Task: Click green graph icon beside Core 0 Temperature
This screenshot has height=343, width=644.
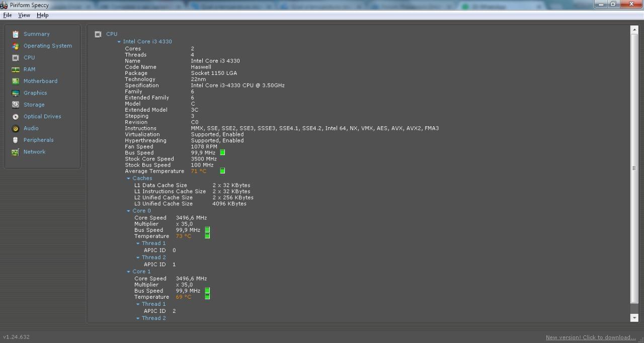Action: [207, 236]
